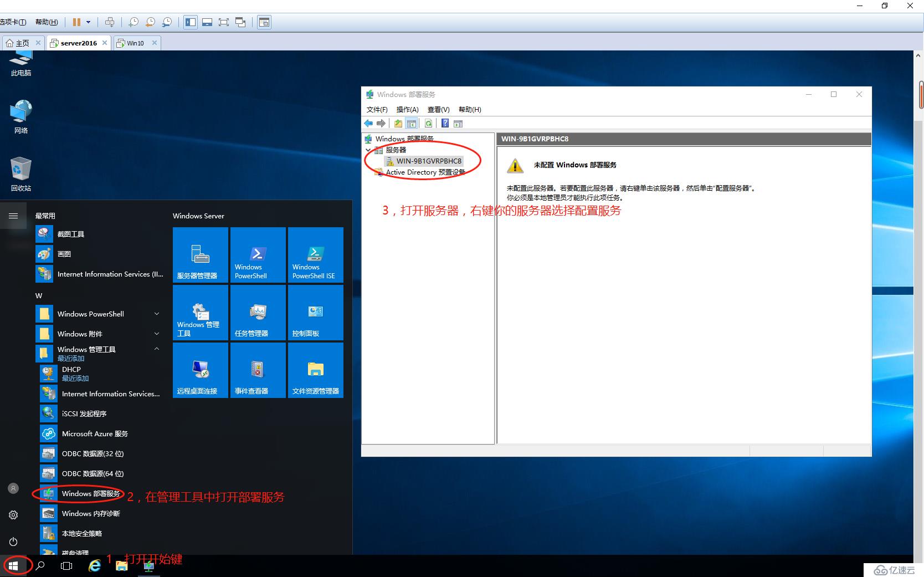924x577 pixels.
Task: Collapse the 服务器 tree node chevron
Action: [x=368, y=150]
